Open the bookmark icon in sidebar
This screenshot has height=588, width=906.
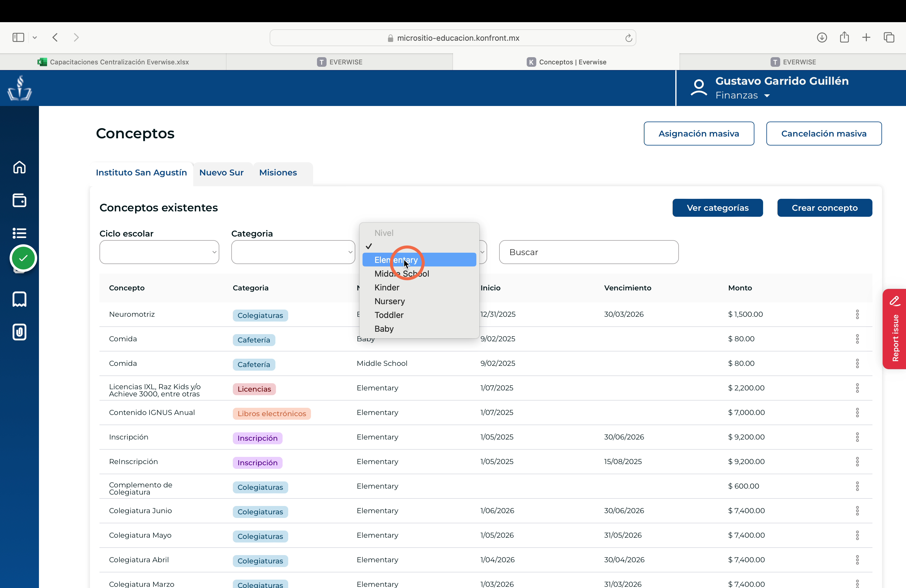(19, 299)
